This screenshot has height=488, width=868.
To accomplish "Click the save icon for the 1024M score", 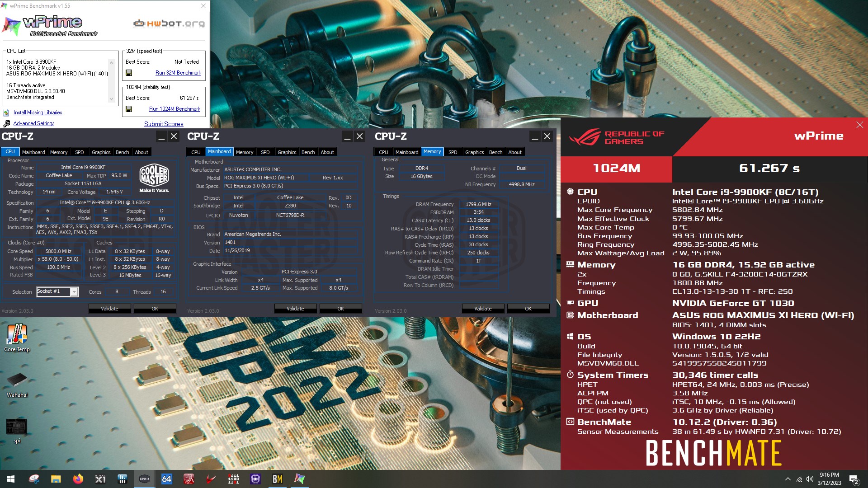I will [x=129, y=109].
